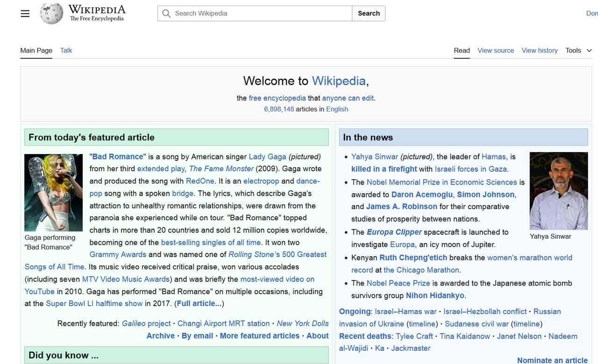Click the Nihon Hidankyo link
Image resolution: width=598 pixels, height=364 pixels.
tap(435, 295)
